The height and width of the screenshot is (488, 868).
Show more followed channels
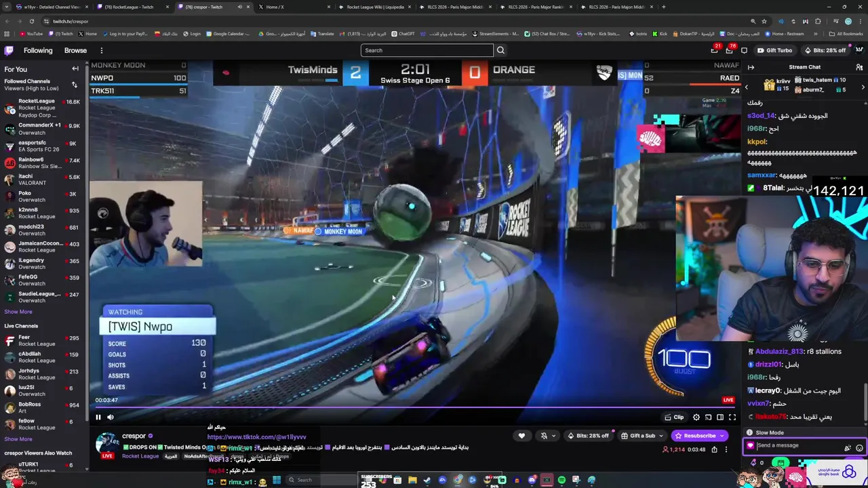point(18,312)
